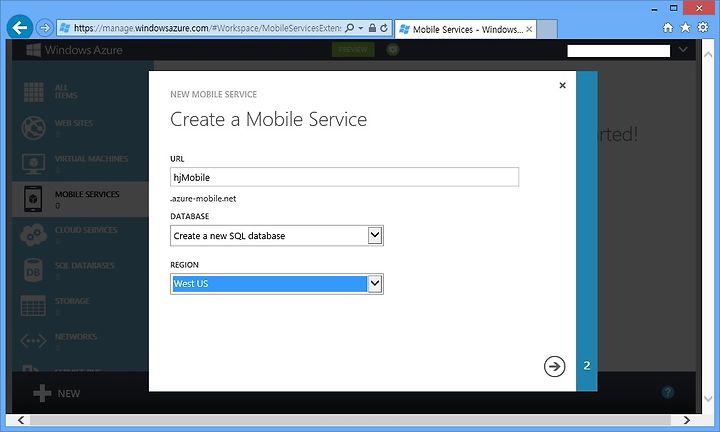Click the VIRTUAL MACHINES sidebar label
The image size is (720, 432).
91,159
